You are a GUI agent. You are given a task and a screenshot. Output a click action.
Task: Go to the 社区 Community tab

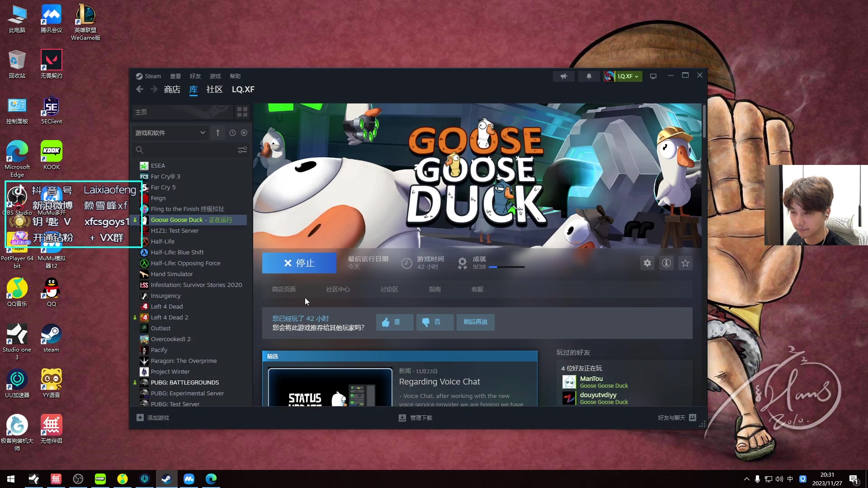pos(214,89)
